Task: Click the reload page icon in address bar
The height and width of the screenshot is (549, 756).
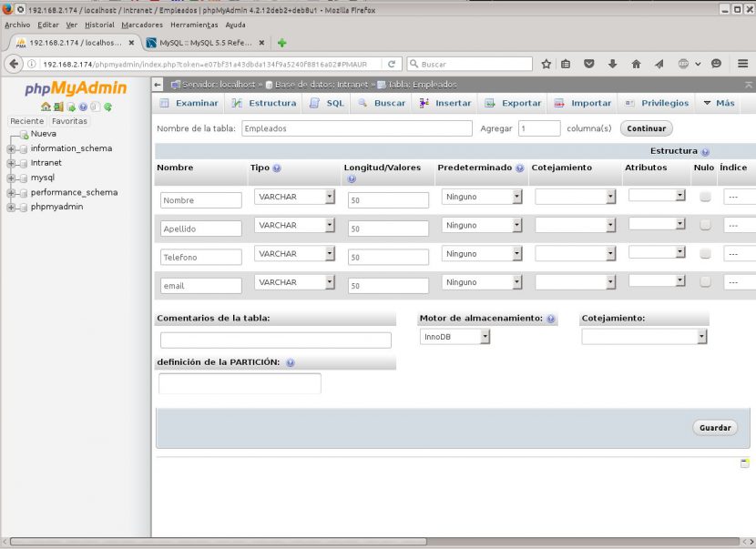Action: 392,64
